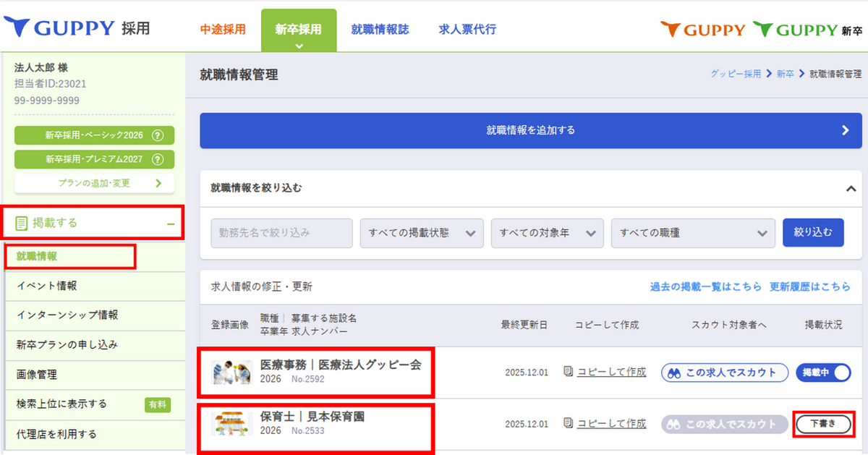This screenshot has width=868, height=455.
Task: Click binoculars icon in 医療事務 scout button
Action: [675, 373]
